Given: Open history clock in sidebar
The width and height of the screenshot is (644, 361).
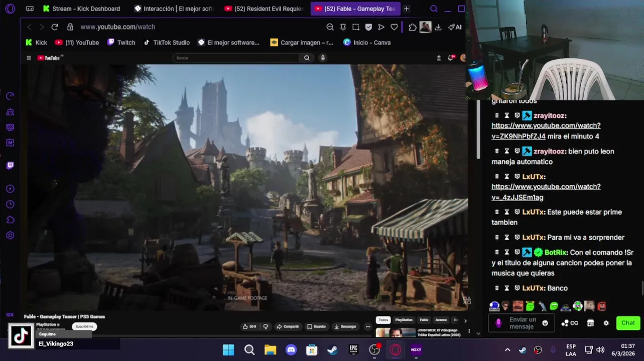Looking at the screenshot, I should [10, 205].
